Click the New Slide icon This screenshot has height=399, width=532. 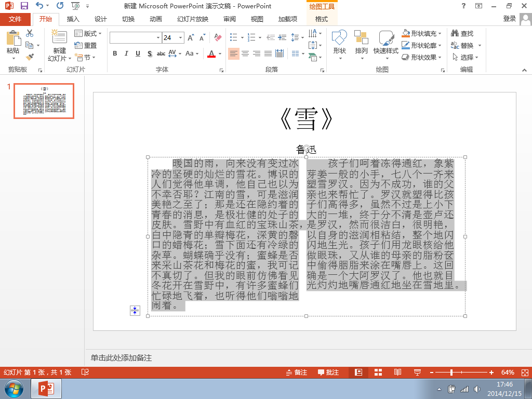59,37
